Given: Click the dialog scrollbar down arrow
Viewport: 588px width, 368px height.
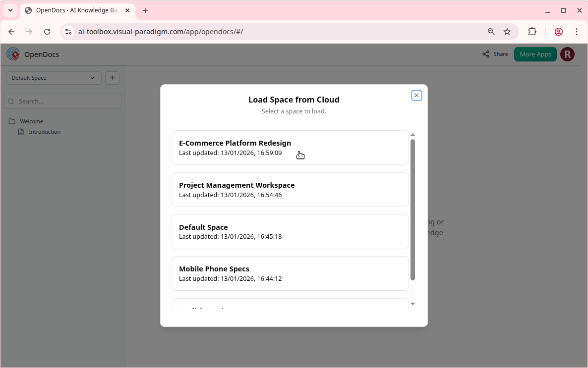Looking at the screenshot, I should 412,303.
